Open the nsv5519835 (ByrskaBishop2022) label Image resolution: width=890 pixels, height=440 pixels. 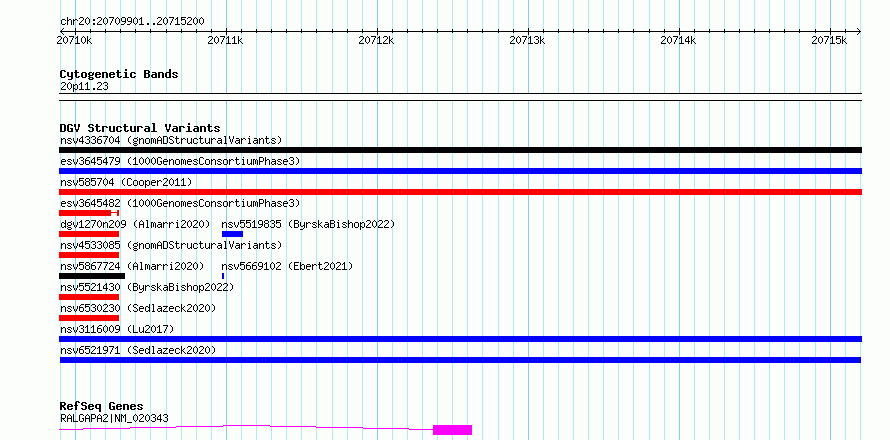(x=308, y=224)
